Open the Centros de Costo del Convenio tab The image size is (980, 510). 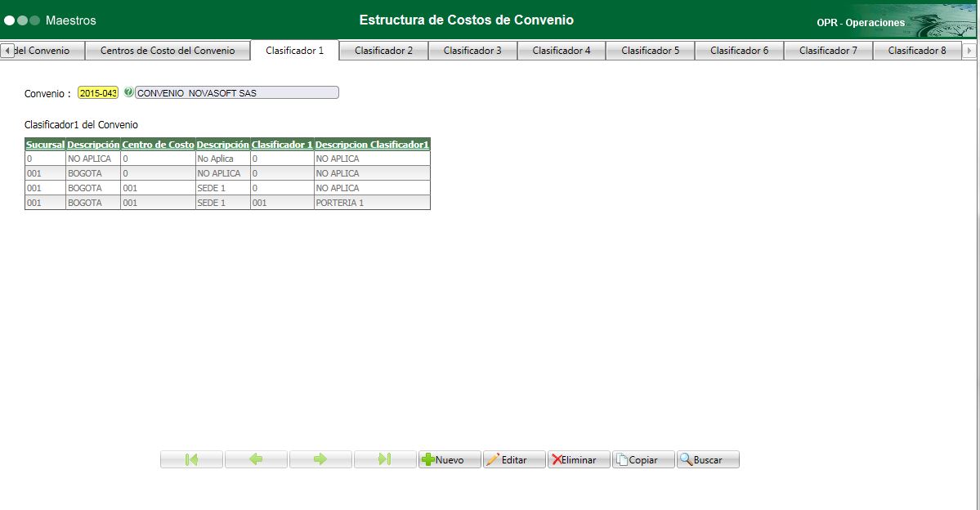click(x=168, y=50)
